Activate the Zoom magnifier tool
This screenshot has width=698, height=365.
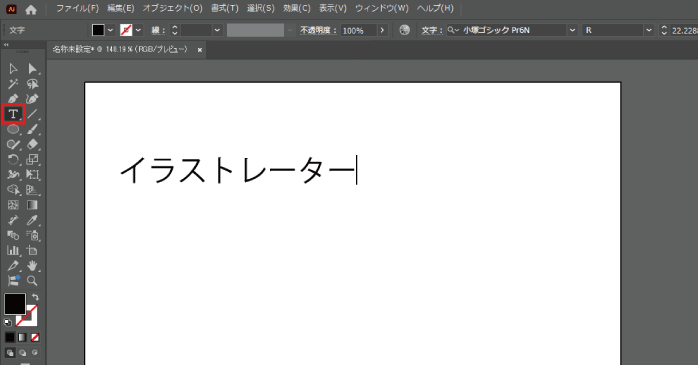32,280
